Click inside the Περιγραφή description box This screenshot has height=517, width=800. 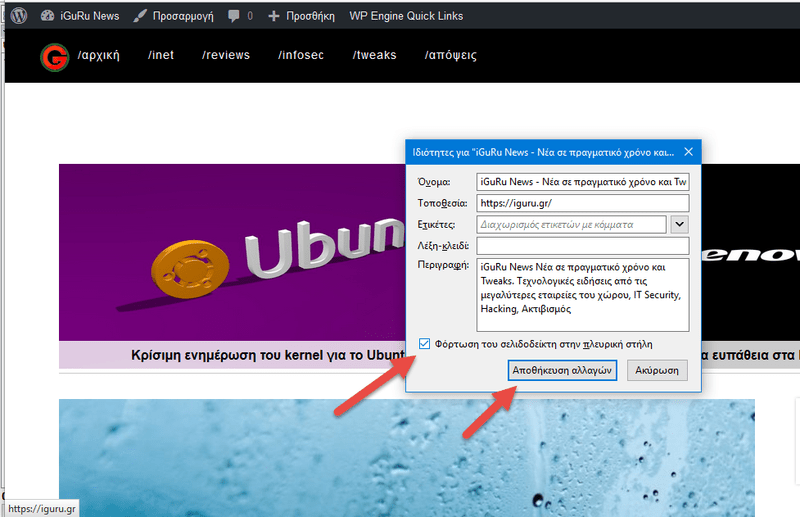tap(582, 295)
